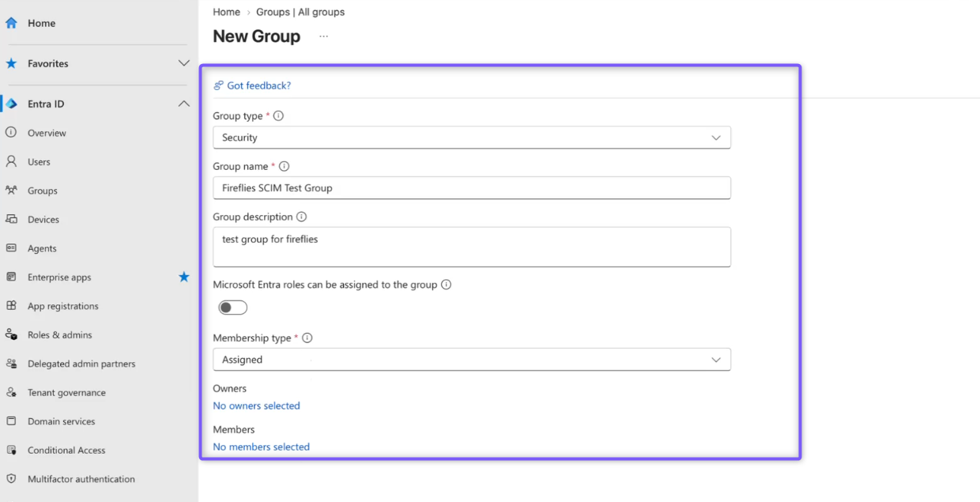The width and height of the screenshot is (980, 502).
Task: Click the Roles & admins icon
Action: (x=11, y=334)
